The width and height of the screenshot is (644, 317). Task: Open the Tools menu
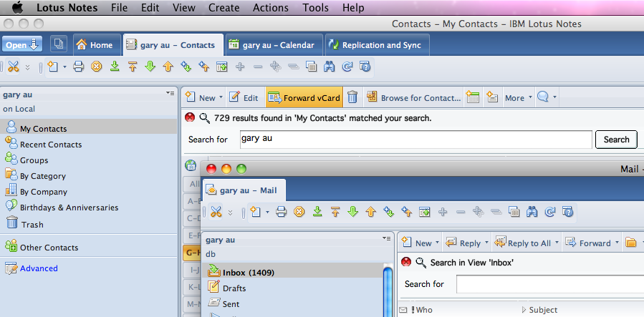315,7
